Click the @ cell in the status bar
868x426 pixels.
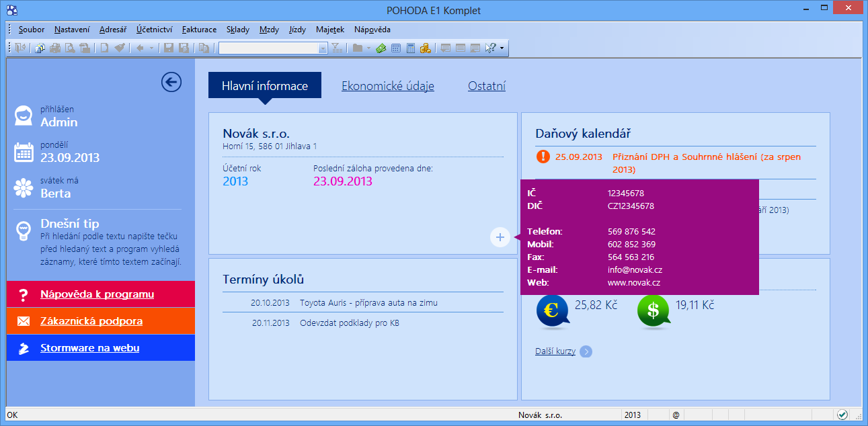pos(676,415)
